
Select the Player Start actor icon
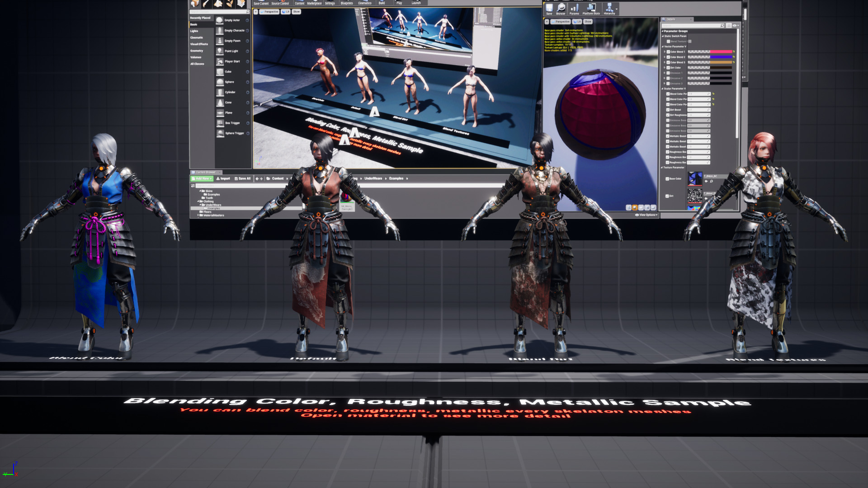pyautogui.click(x=220, y=61)
